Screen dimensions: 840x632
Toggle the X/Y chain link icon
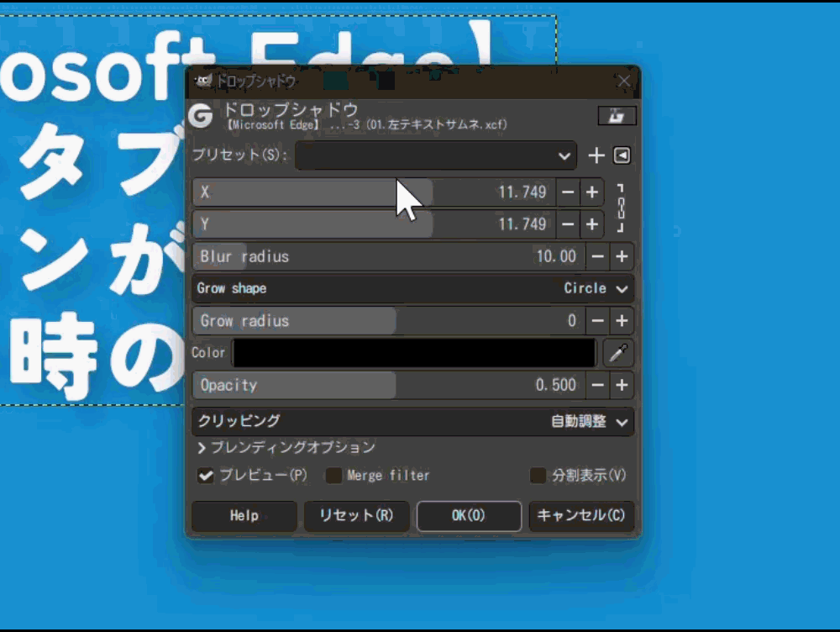621,208
